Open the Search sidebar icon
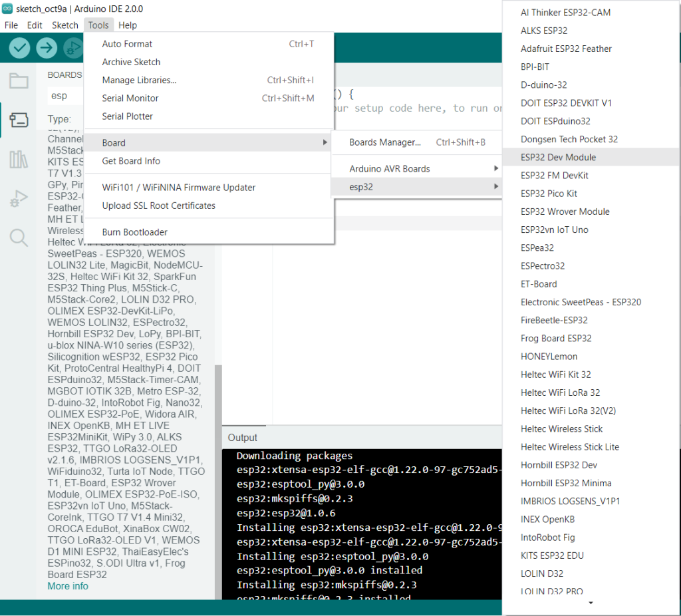681x616 pixels. pyautogui.click(x=19, y=237)
